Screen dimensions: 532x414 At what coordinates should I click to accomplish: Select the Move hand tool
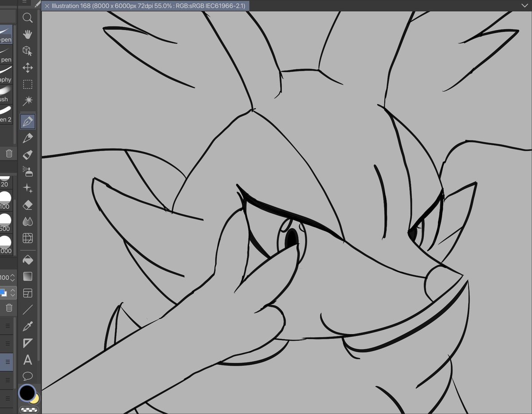point(27,34)
